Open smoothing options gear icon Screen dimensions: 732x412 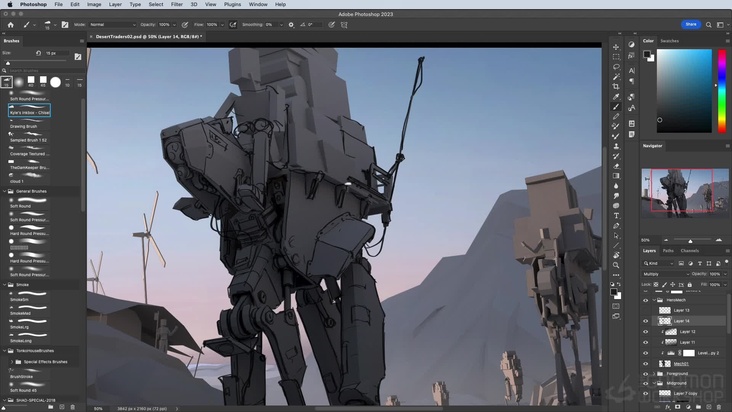coord(291,25)
